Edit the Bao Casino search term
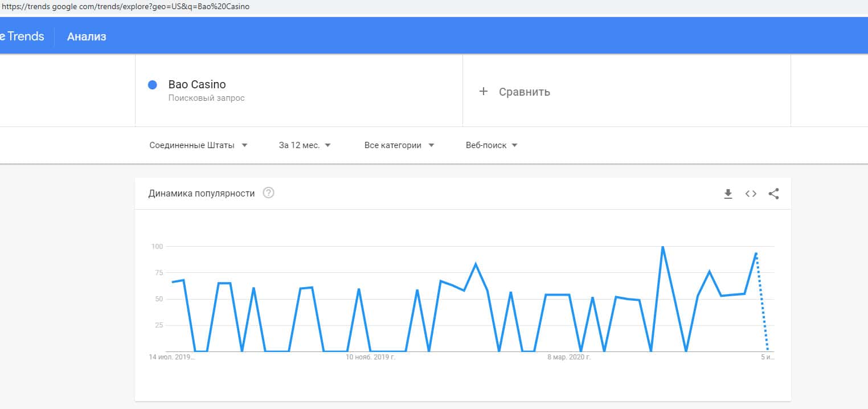 click(197, 85)
